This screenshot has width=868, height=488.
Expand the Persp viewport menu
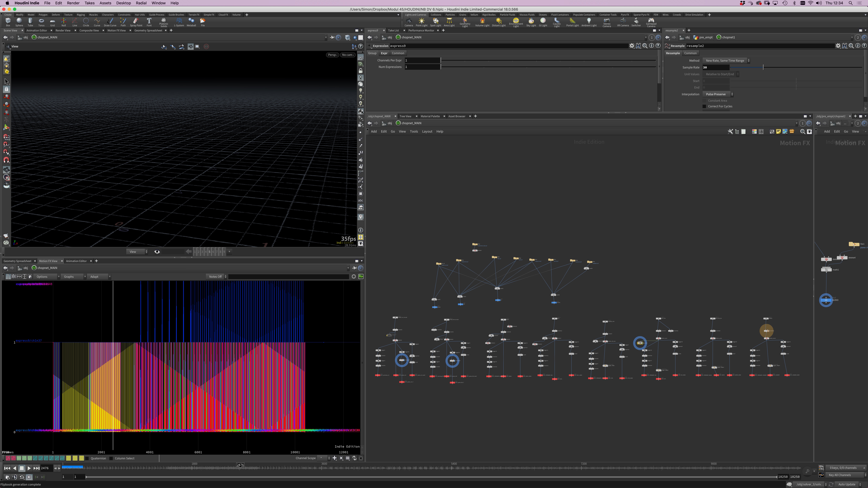coord(332,55)
